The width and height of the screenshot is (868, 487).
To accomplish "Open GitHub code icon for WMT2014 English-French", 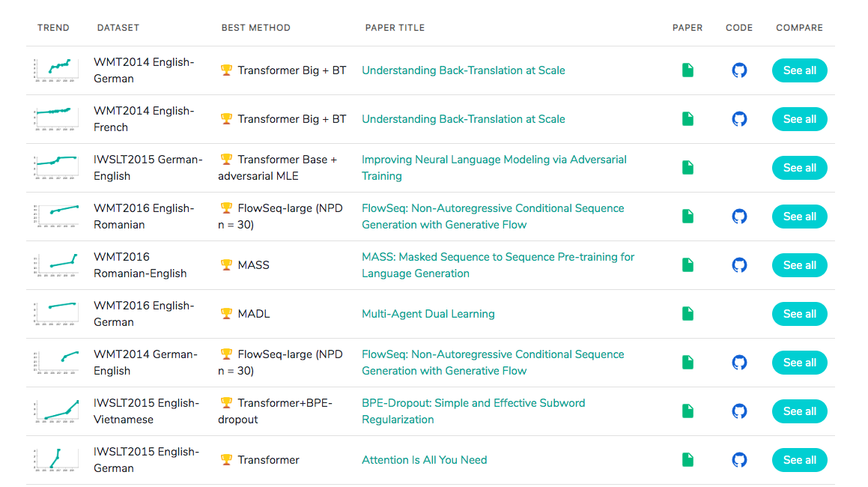I will coord(739,119).
